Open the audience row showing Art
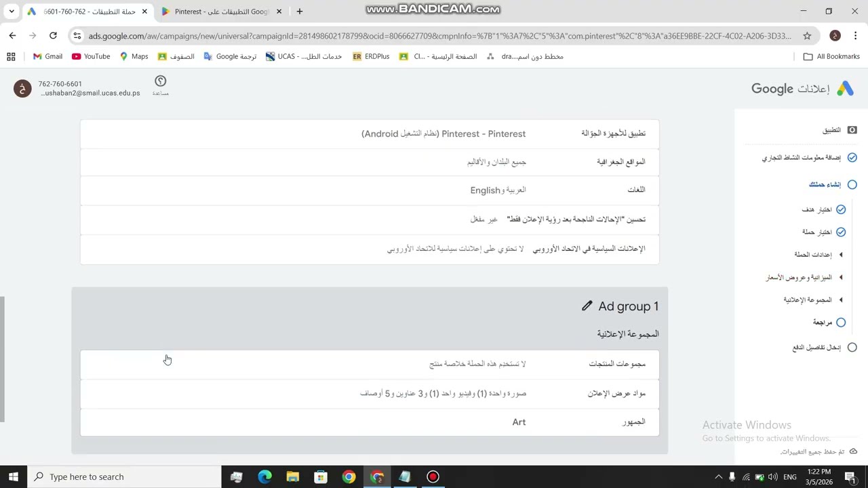Image resolution: width=868 pixels, height=488 pixels. tap(370, 422)
